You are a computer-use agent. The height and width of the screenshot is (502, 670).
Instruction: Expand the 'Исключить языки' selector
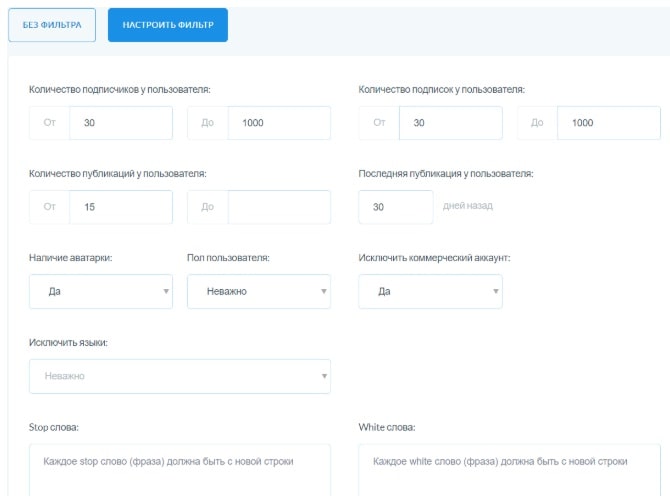click(180, 376)
